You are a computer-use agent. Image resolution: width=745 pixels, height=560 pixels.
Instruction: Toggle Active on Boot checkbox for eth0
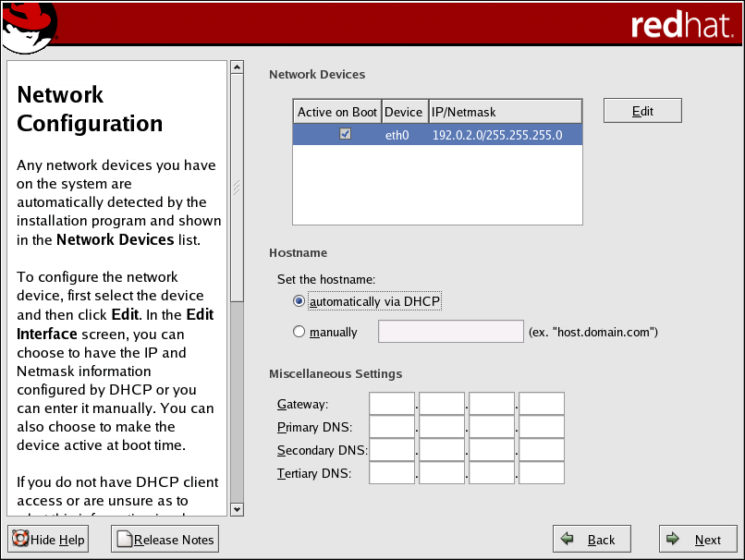point(345,135)
